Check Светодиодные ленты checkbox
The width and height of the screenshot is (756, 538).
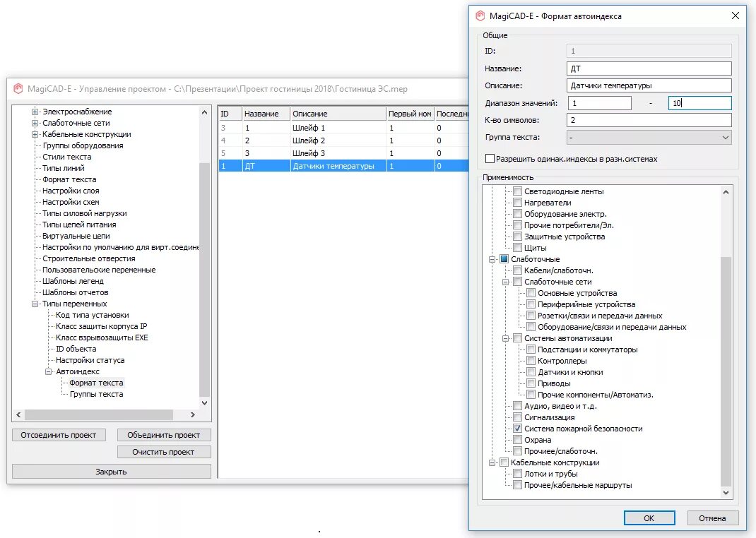pyautogui.click(x=517, y=191)
